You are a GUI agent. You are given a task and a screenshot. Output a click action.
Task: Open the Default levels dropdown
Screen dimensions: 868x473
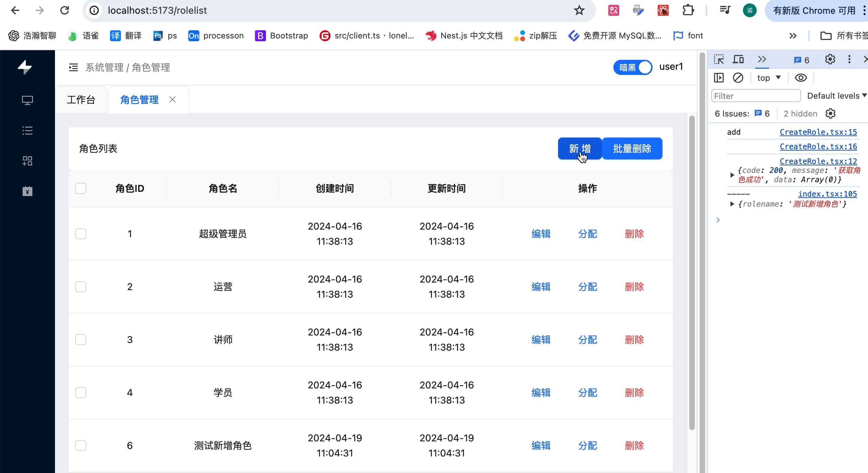[x=836, y=96]
